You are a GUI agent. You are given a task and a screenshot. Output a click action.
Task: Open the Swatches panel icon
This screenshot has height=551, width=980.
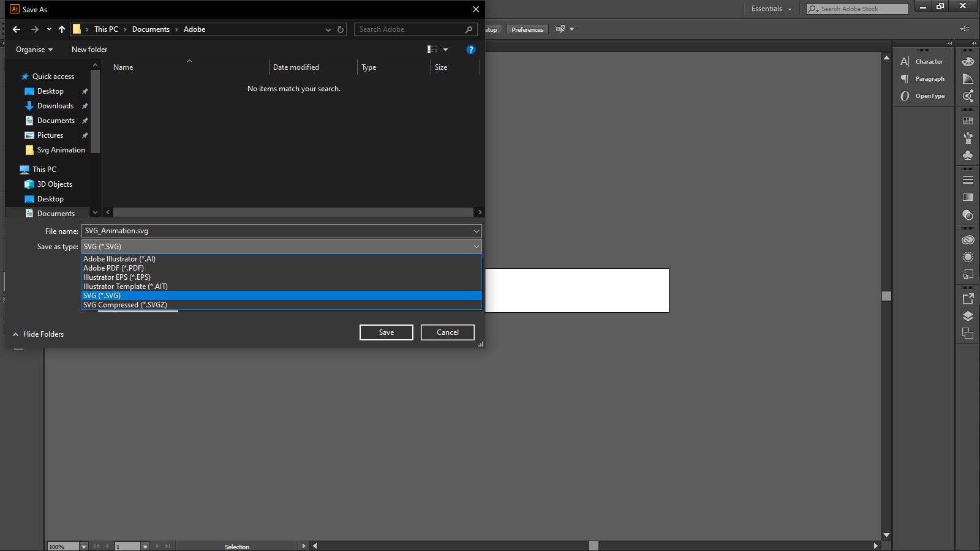pyautogui.click(x=968, y=121)
